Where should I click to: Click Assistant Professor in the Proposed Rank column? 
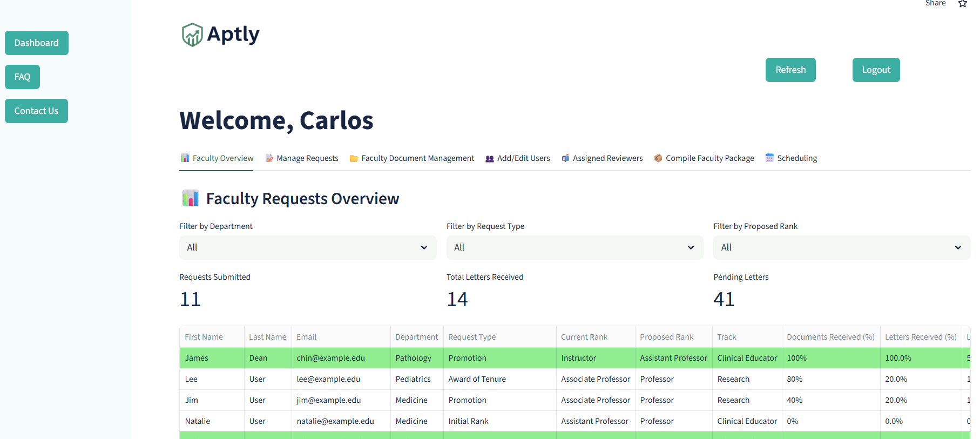point(673,358)
